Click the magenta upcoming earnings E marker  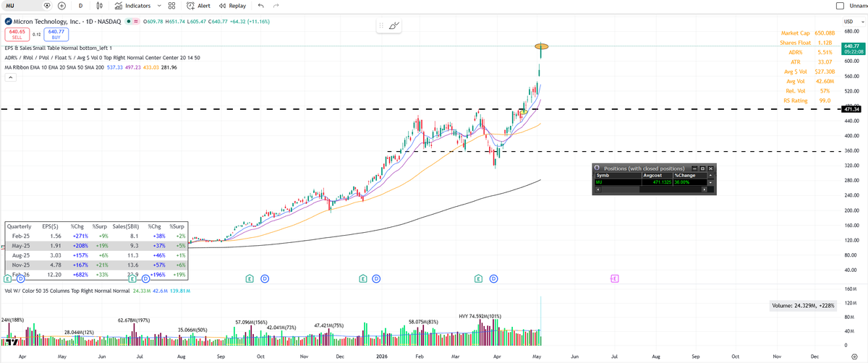pyautogui.click(x=614, y=278)
